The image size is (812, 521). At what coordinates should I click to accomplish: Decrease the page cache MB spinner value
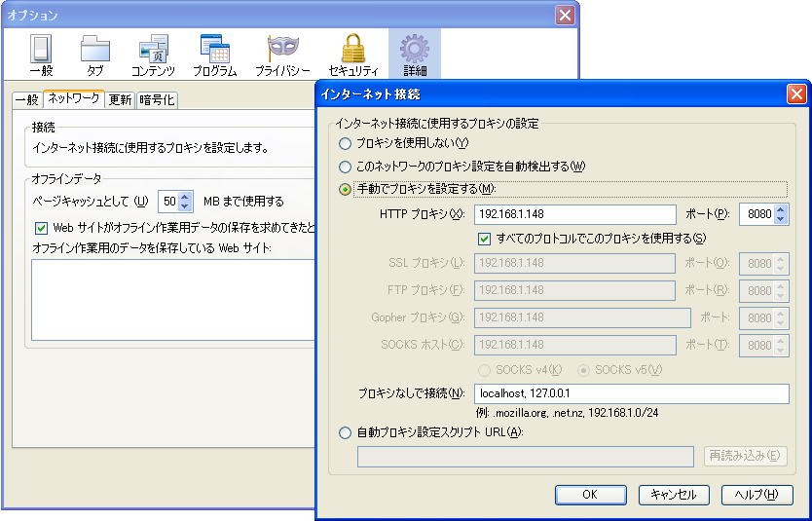(186, 206)
